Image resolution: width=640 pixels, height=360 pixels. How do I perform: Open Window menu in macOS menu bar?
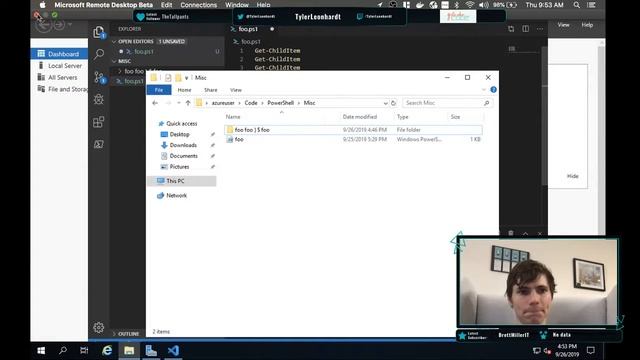point(237,5)
